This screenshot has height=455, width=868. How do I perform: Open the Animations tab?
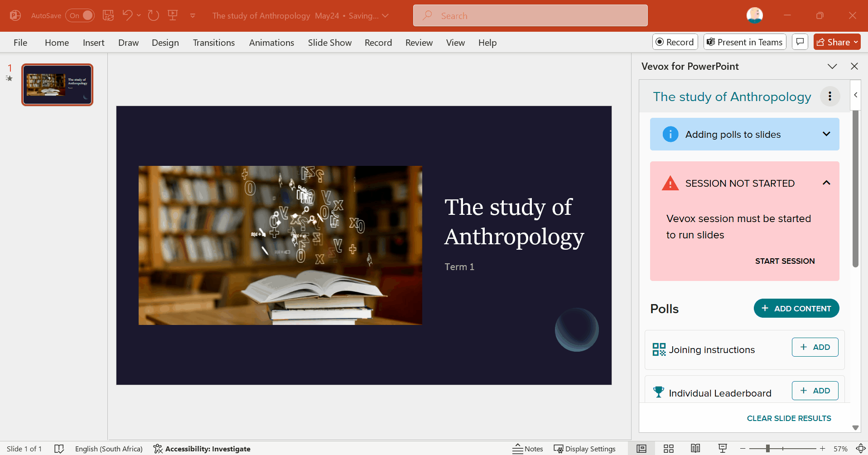coord(271,43)
